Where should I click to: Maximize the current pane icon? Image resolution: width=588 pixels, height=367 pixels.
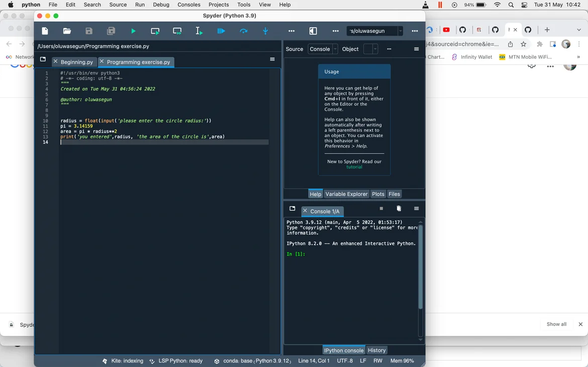tap(313, 31)
